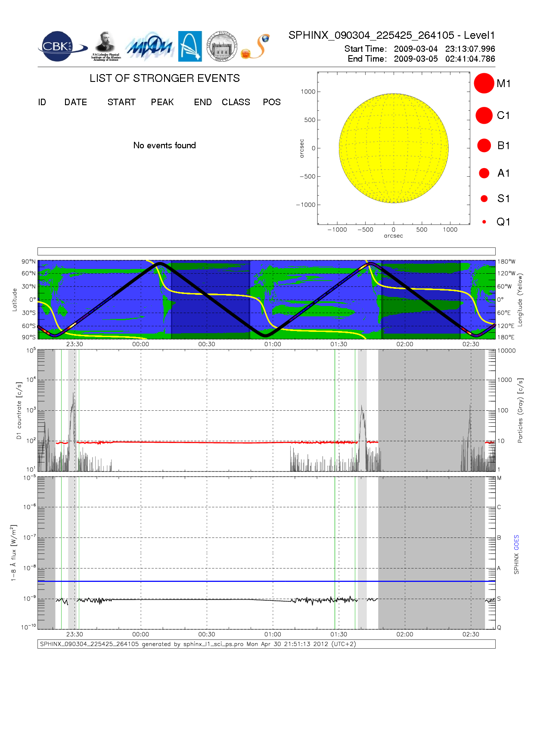Click the No events found message
Image resolution: width=534 pixels, height=756 pixels.
point(165,145)
